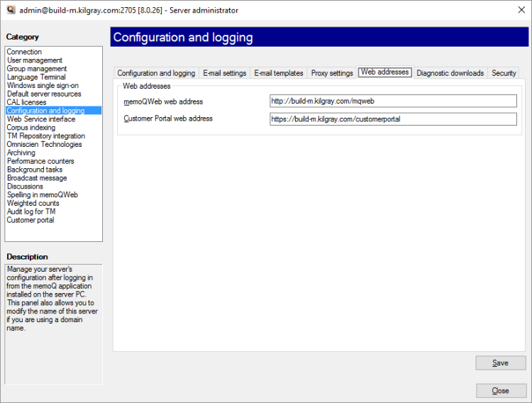Viewport: 532px width, 403px height.
Task: Open the Diagnostic downloads tab
Action: (450, 73)
